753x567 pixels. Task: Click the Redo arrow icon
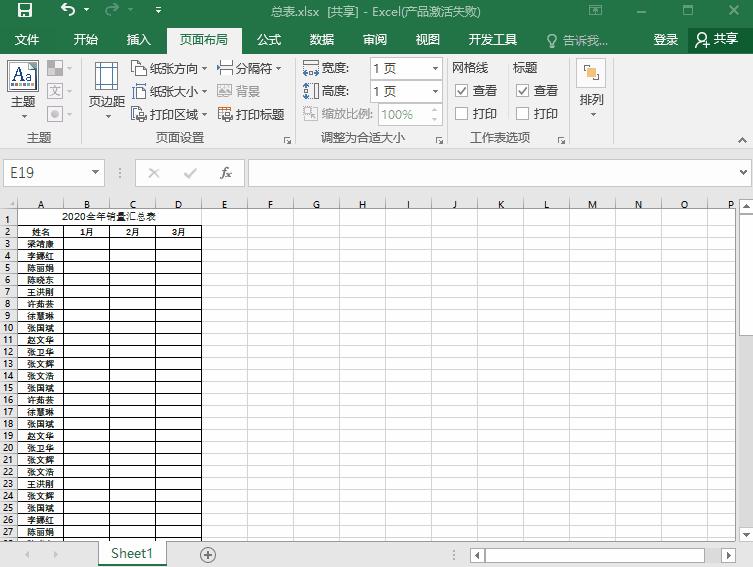112,10
